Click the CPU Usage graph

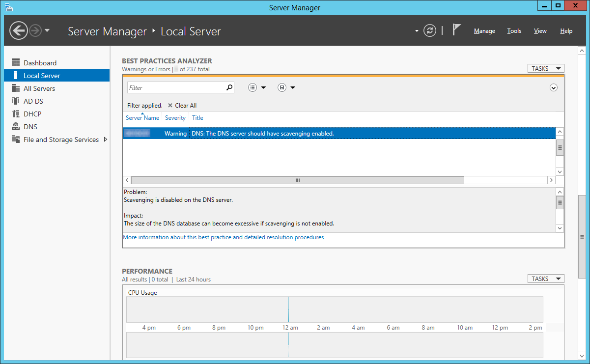[335, 309]
